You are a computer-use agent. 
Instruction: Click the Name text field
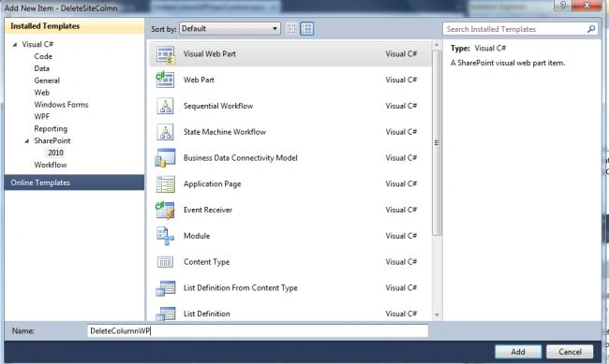[258, 331]
